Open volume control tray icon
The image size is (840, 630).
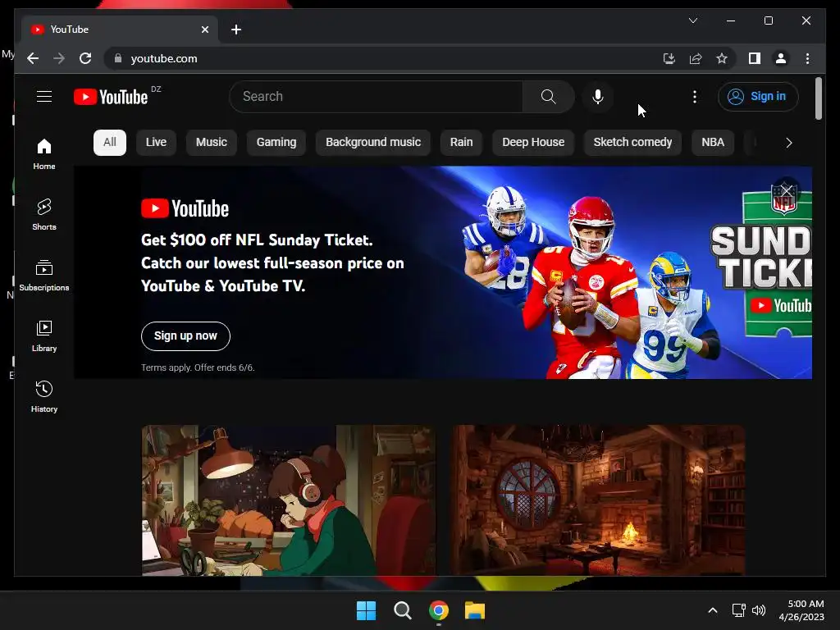tap(759, 610)
